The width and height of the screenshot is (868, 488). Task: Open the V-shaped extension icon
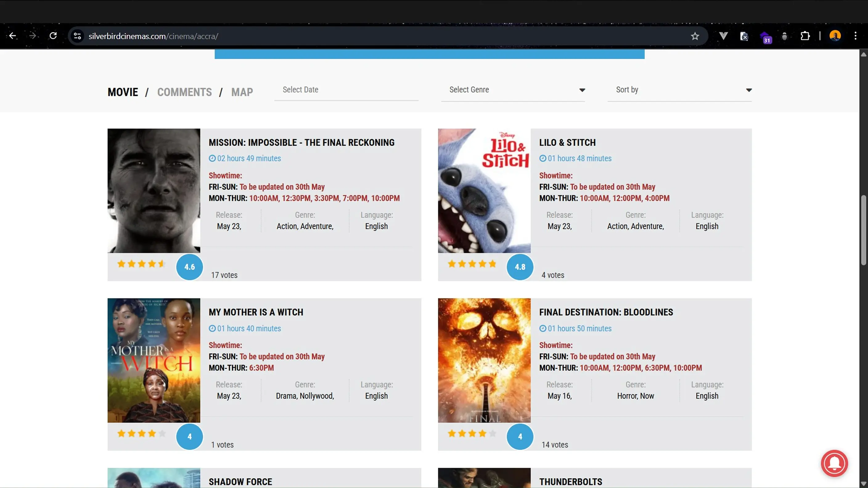click(723, 36)
